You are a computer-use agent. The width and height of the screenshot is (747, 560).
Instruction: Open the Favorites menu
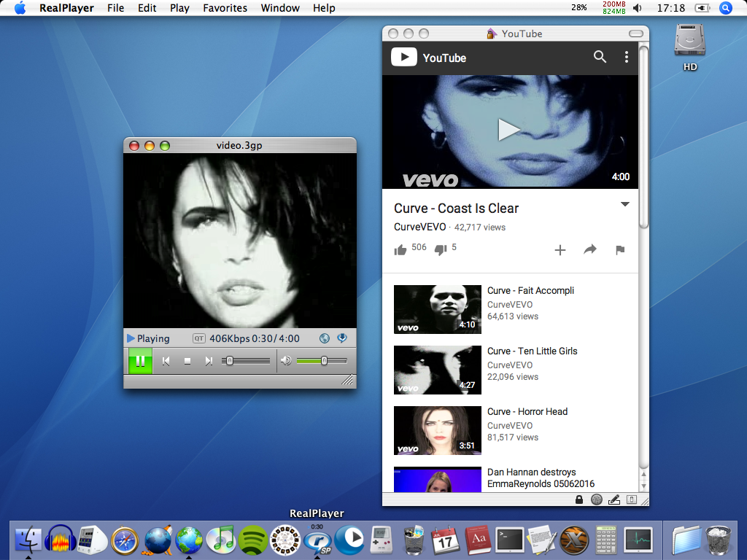pyautogui.click(x=225, y=8)
